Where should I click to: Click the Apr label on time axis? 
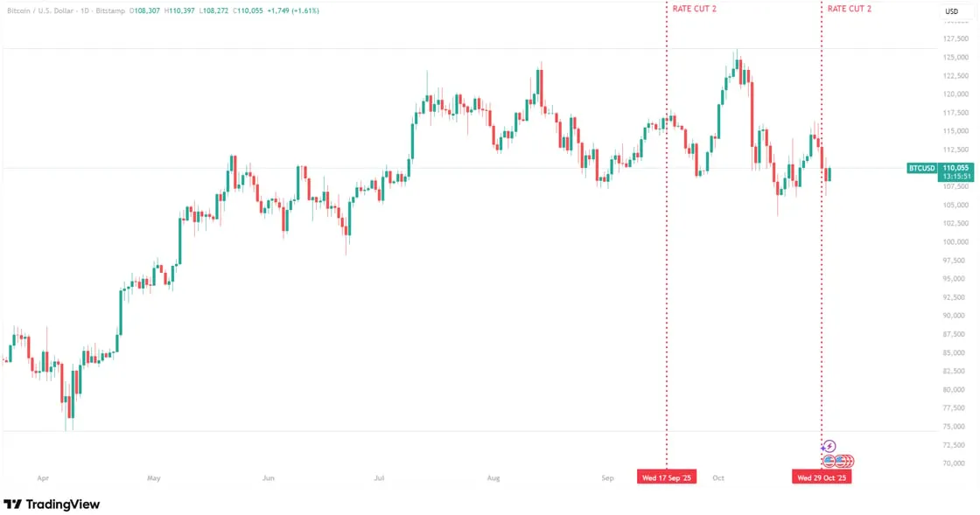pyautogui.click(x=43, y=478)
